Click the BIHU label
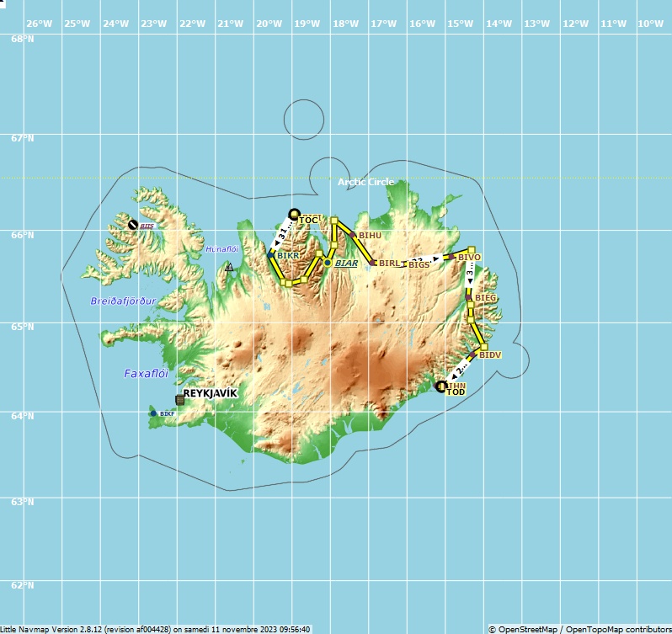Viewport: 672px width, 634px height. pyautogui.click(x=370, y=235)
